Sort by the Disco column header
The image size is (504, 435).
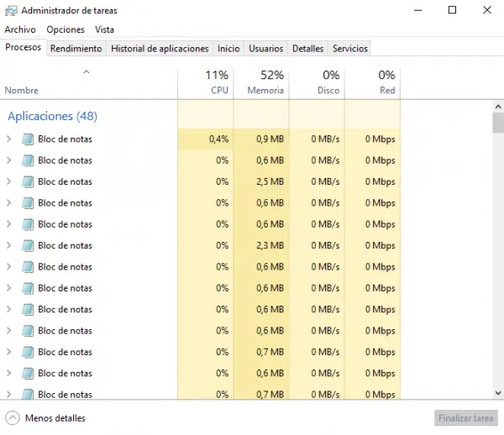[317, 83]
